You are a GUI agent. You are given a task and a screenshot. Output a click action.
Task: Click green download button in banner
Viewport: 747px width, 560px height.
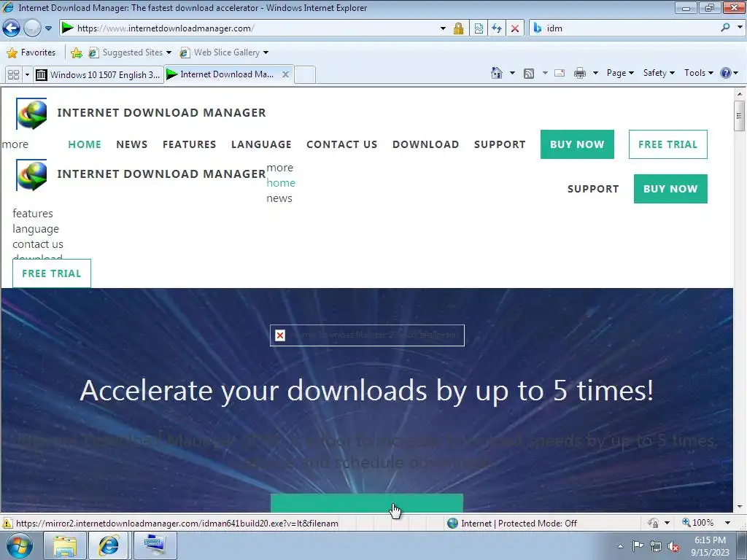coord(366,503)
